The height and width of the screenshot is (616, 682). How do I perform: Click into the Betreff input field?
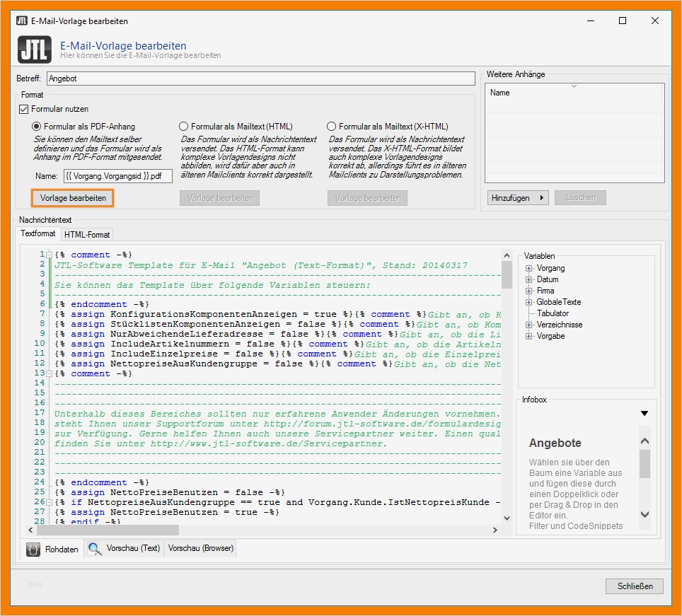(260, 79)
